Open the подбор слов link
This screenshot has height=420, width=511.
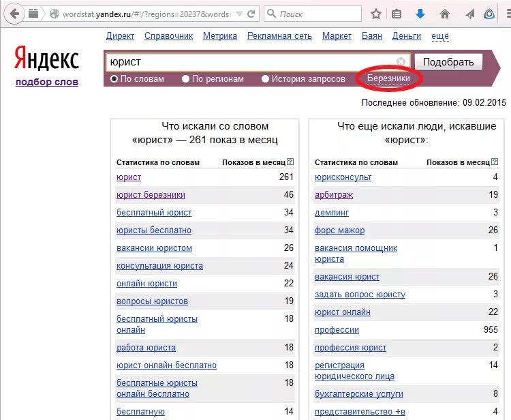[47, 82]
